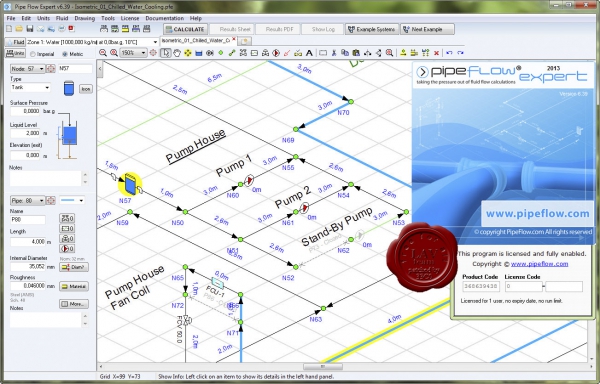Open the www.pipeflow.com copyright link

click(x=539, y=264)
